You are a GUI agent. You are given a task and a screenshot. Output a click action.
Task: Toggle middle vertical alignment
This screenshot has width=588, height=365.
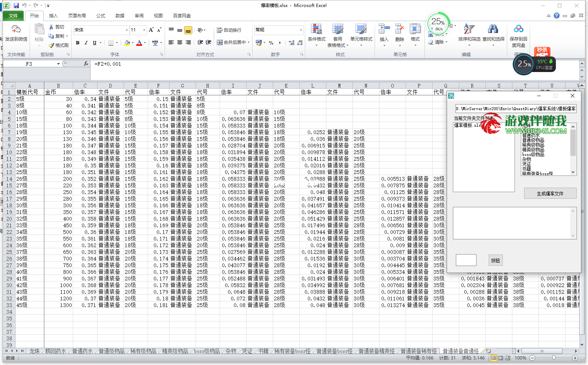pyautogui.click(x=179, y=30)
